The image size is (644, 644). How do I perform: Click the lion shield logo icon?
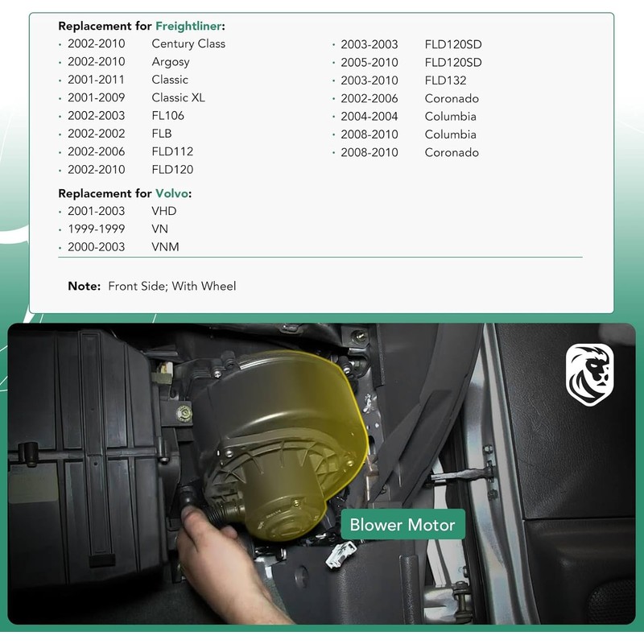click(590, 374)
